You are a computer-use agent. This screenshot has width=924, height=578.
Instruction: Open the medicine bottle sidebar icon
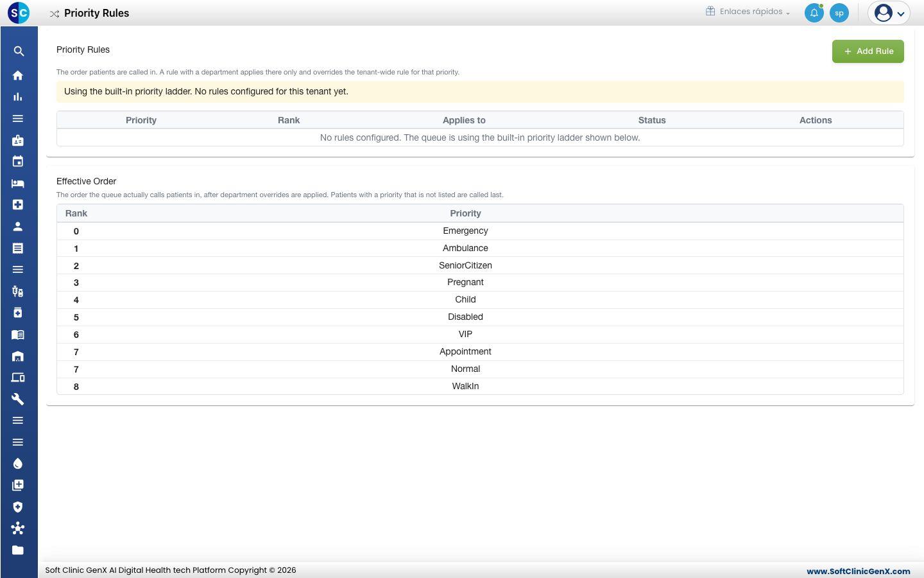click(18, 313)
